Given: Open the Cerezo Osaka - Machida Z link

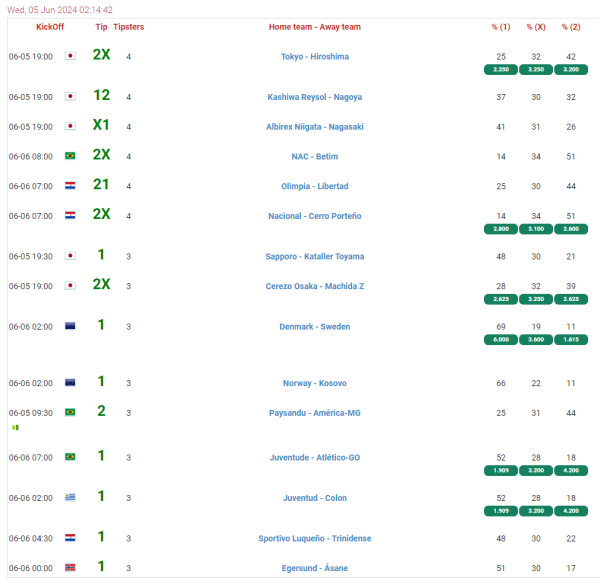Looking at the screenshot, I should pos(315,286).
